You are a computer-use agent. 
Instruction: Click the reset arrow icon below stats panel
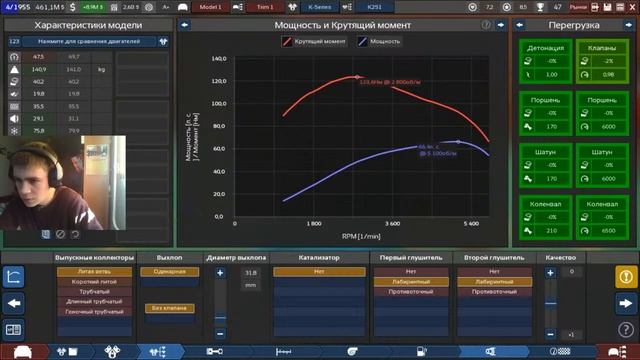pyautogui.click(x=75, y=234)
